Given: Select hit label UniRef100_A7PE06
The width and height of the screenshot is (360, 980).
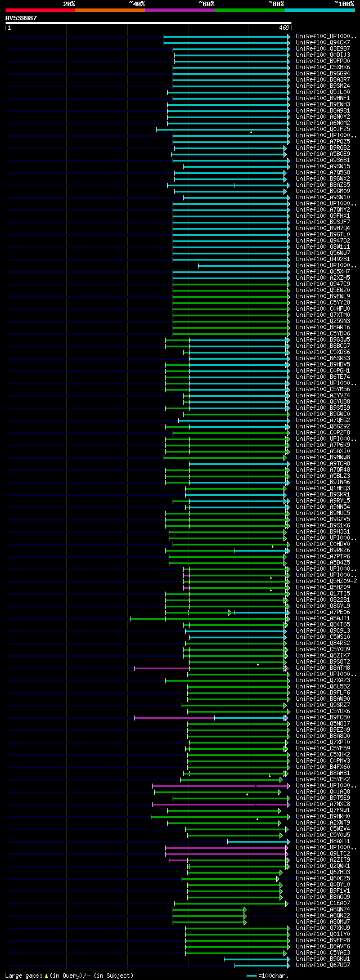Looking at the screenshot, I should coord(323,612).
